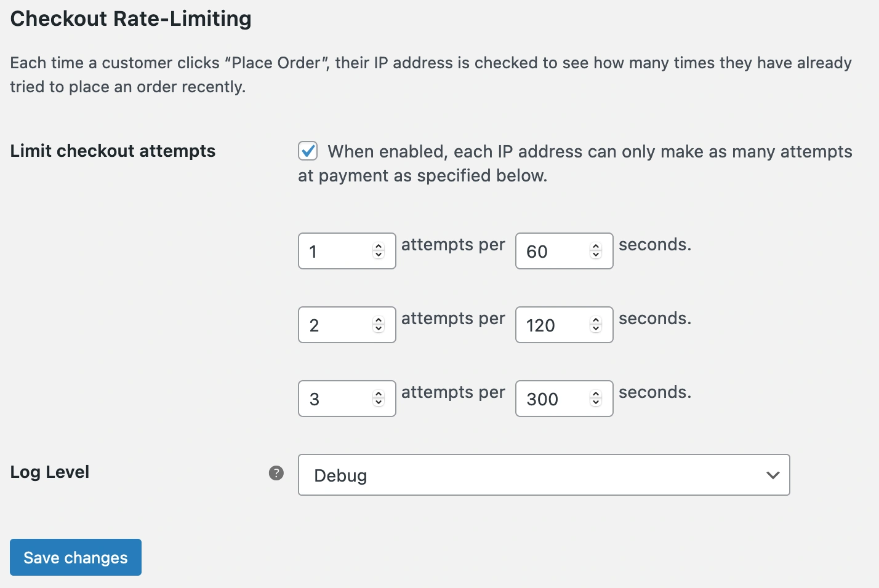Click the Save changes button
Viewport: 879px width, 588px height.
pyautogui.click(x=76, y=557)
